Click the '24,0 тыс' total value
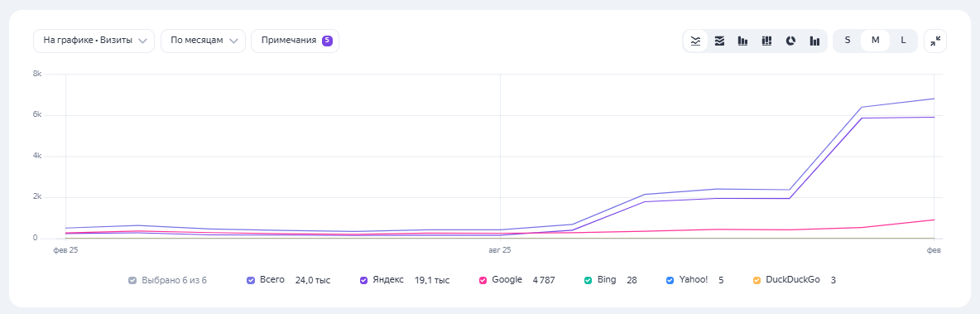Viewport: 980px width, 314px height. [313, 280]
